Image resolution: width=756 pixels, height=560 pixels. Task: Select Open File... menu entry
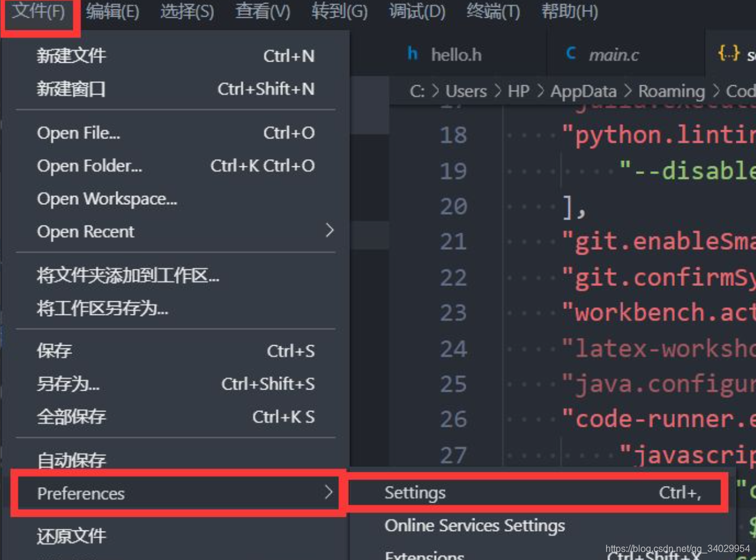pyautogui.click(x=175, y=133)
